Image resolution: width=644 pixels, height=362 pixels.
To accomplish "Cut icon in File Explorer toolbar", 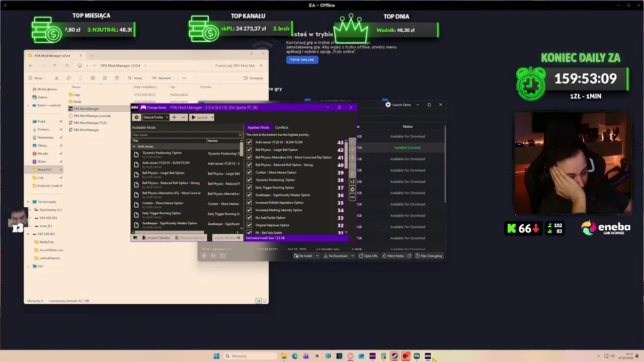I will [x=56, y=78].
